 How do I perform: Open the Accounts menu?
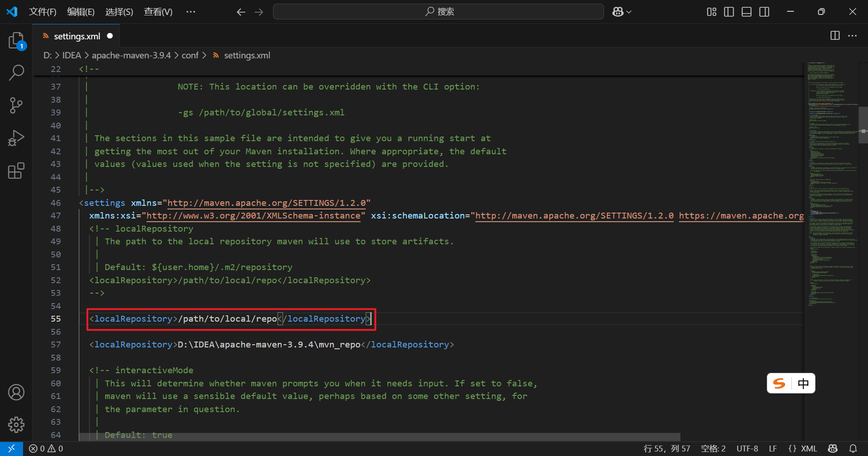coord(16,392)
